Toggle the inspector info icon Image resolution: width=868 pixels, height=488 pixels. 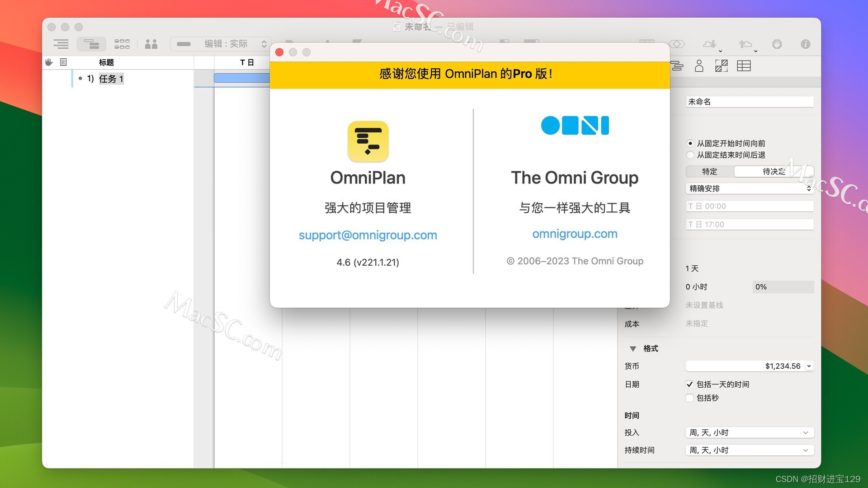805,44
